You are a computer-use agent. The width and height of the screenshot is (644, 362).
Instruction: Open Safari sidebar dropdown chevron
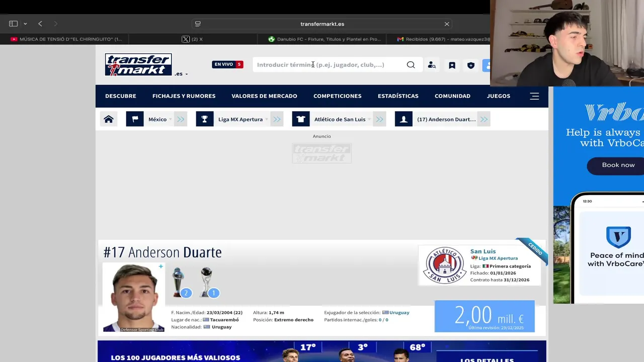coord(25,24)
